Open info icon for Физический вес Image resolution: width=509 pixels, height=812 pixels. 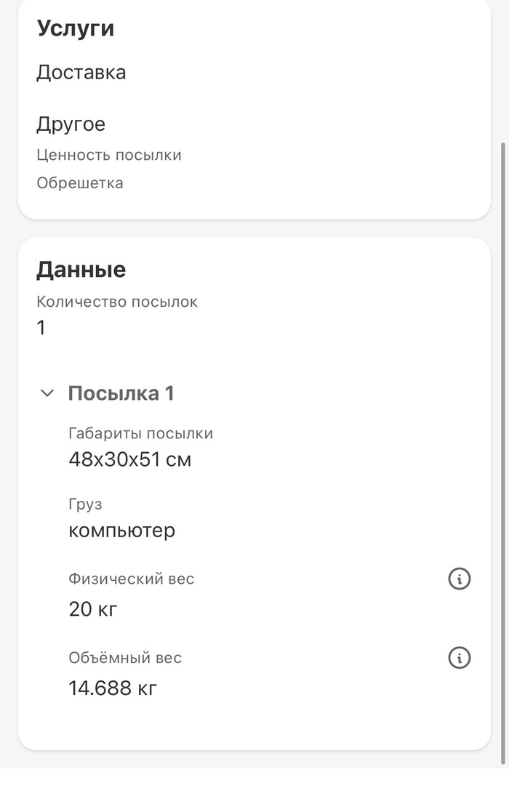click(x=459, y=579)
